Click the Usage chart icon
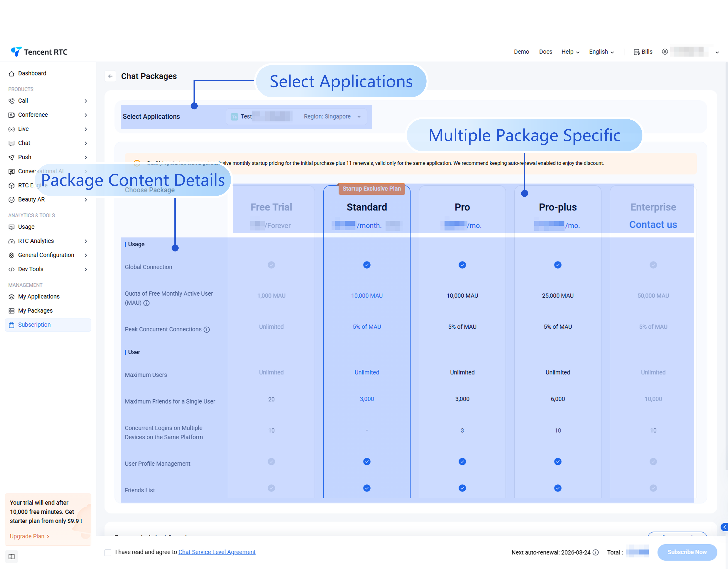 tap(12, 227)
